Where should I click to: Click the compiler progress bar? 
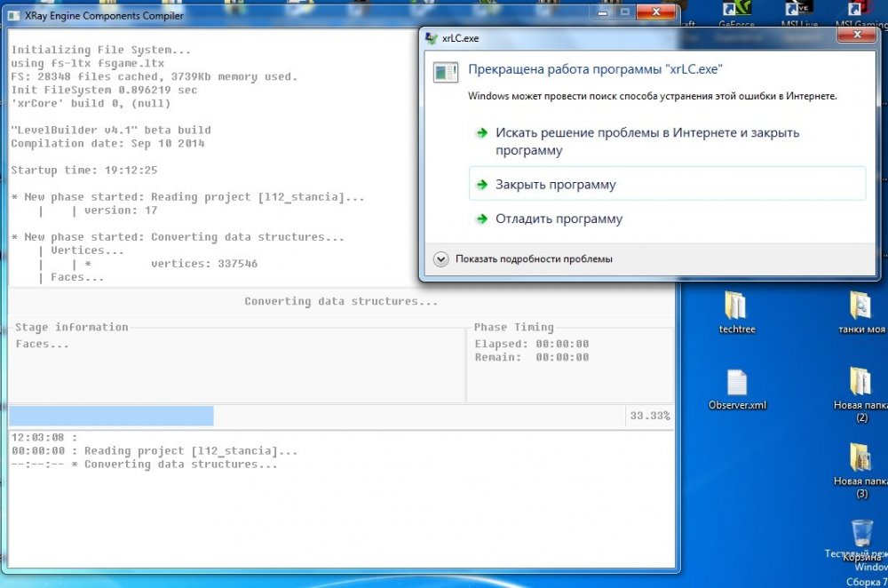pyautogui.click(x=316, y=416)
